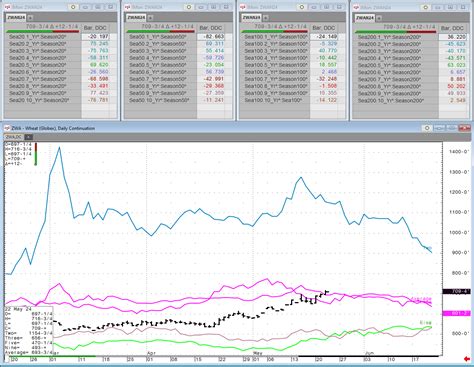Add a new tab beside ZWA.DC in chart window
This screenshot has height=367, width=474.
coord(29,137)
